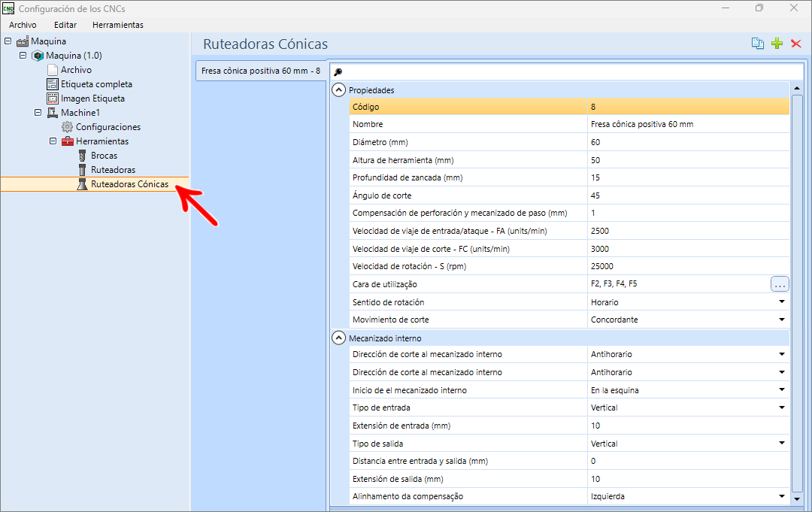
Task: Click the copy/duplicate tool icon
Action: [757, 44]
